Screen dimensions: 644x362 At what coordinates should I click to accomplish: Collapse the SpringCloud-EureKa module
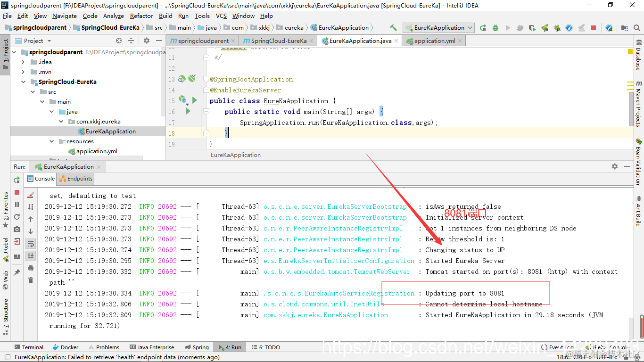coord(23,82)
